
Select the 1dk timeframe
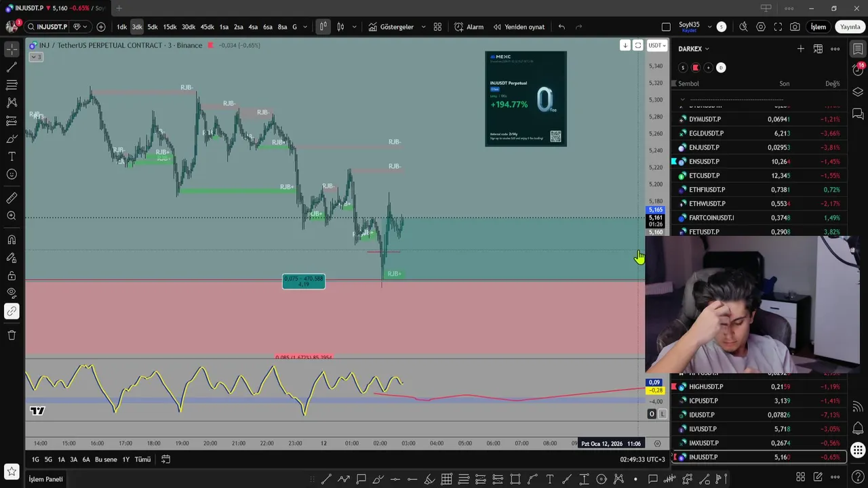(x=121, y=27)
